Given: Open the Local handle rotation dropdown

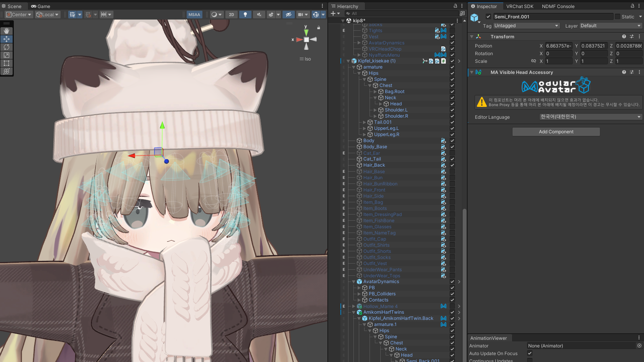Looking at the screenshot, I should coord(48,15).
